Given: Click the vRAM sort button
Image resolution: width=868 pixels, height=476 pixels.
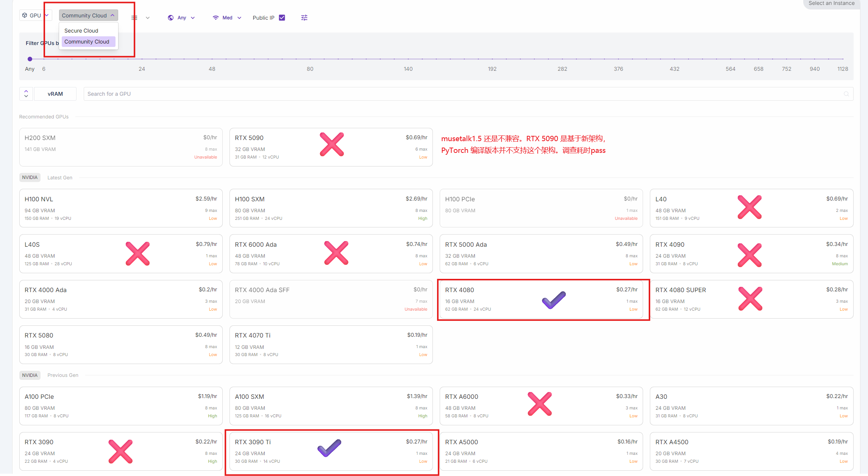Looking at the screenshot, I should point(55,94).
